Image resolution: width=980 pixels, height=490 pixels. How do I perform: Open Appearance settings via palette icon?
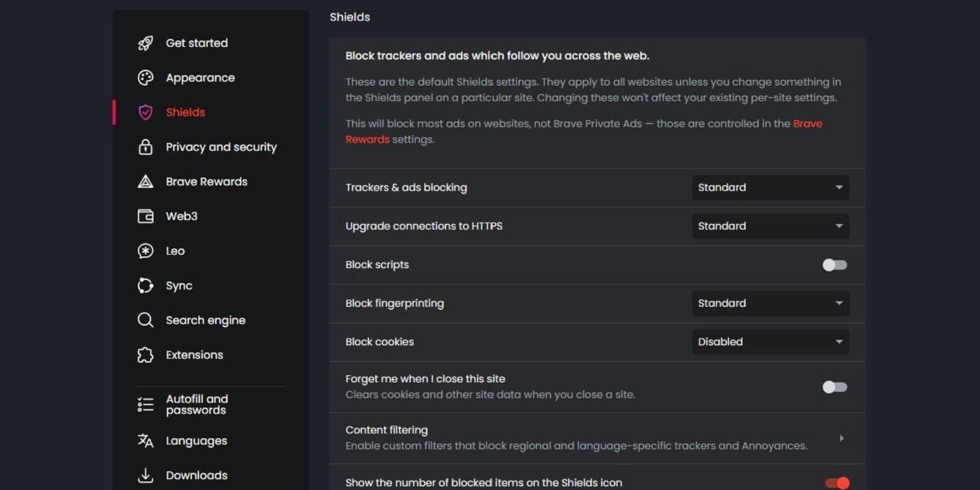click(x=145, y=78)
